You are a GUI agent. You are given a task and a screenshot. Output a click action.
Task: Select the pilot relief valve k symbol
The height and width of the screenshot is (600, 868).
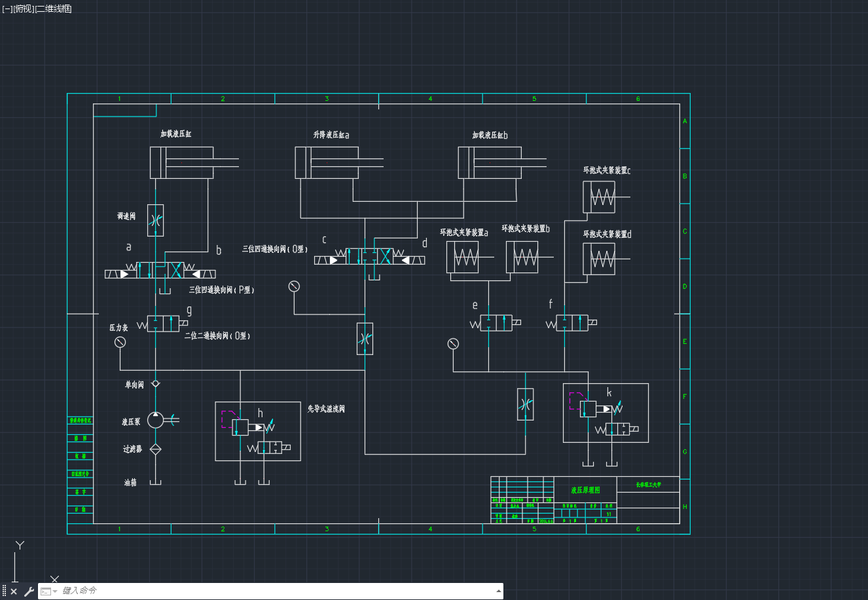[606, 413]
